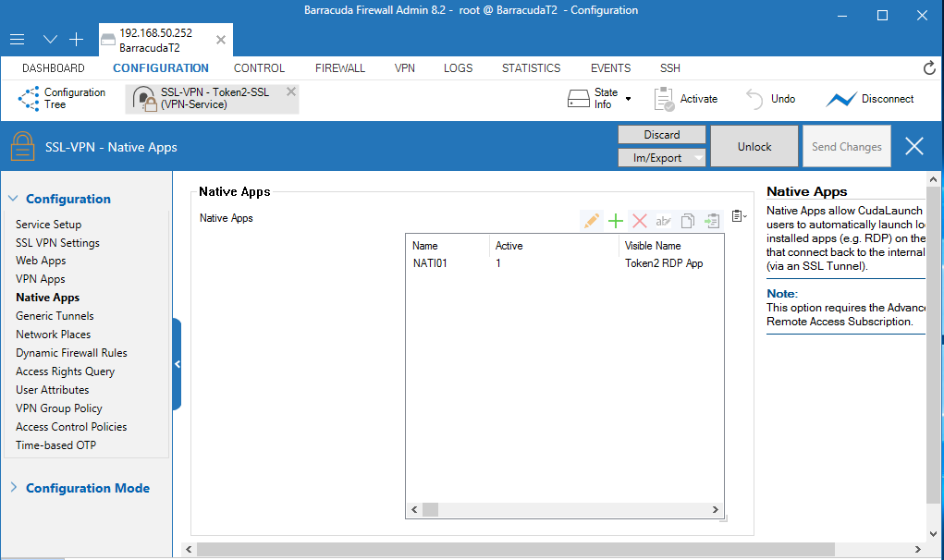Open the STATISTICS tab
Screen dimensions: 944x560
[531, 68]
